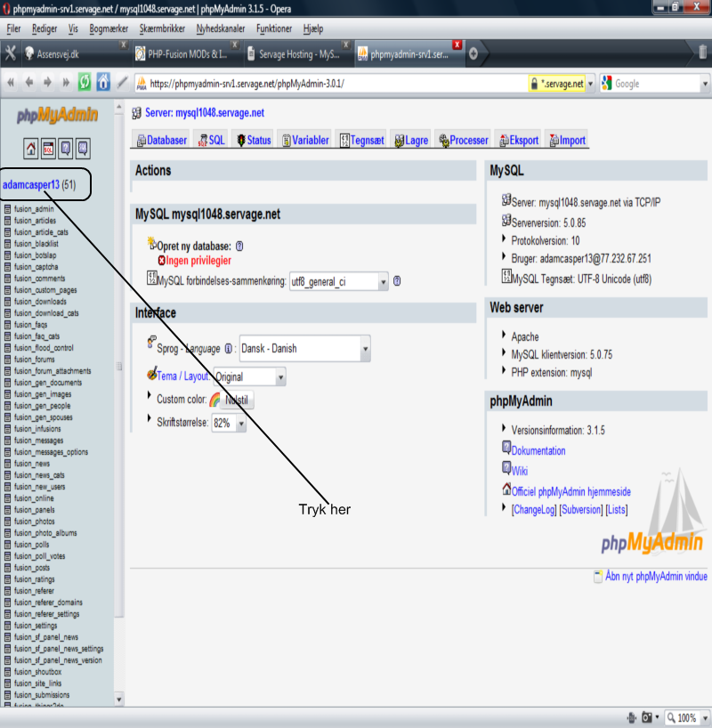Click camera icon in status bar

coord(647,718)
